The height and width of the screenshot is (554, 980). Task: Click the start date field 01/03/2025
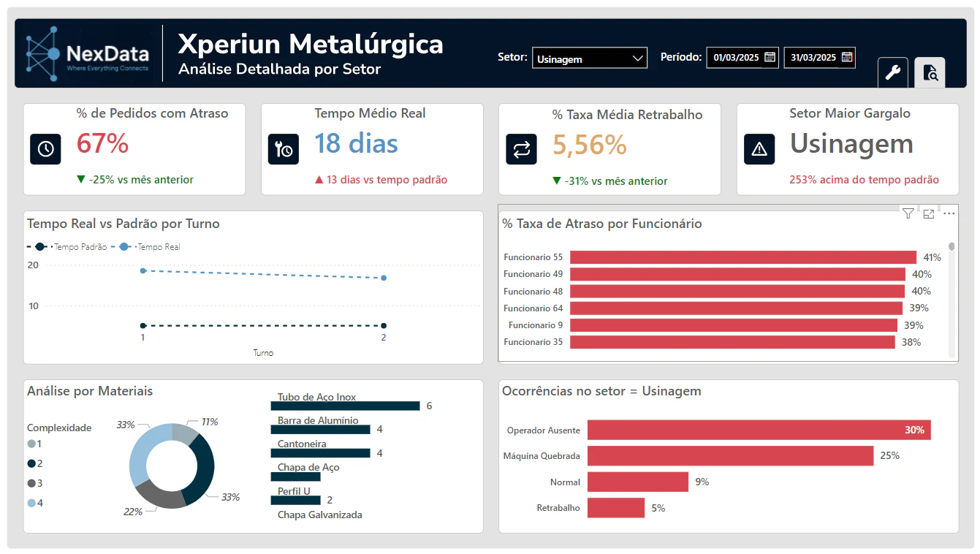pos(742,58)
